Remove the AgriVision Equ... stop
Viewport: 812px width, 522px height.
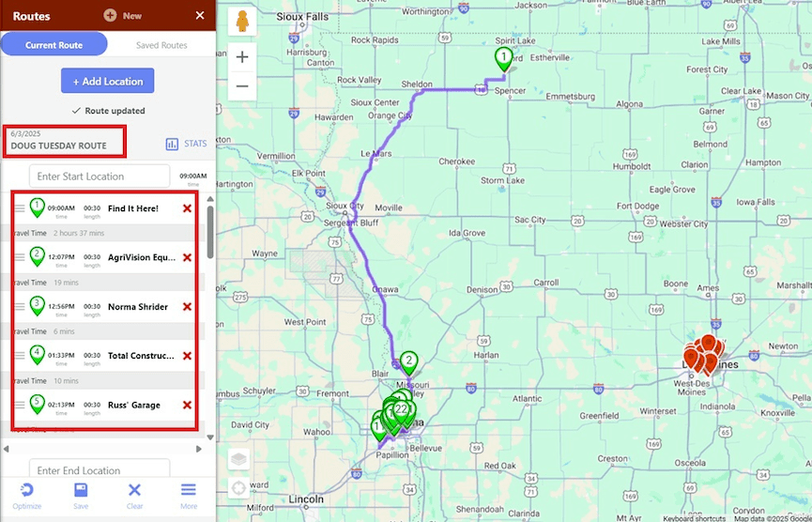pos(187,257)
